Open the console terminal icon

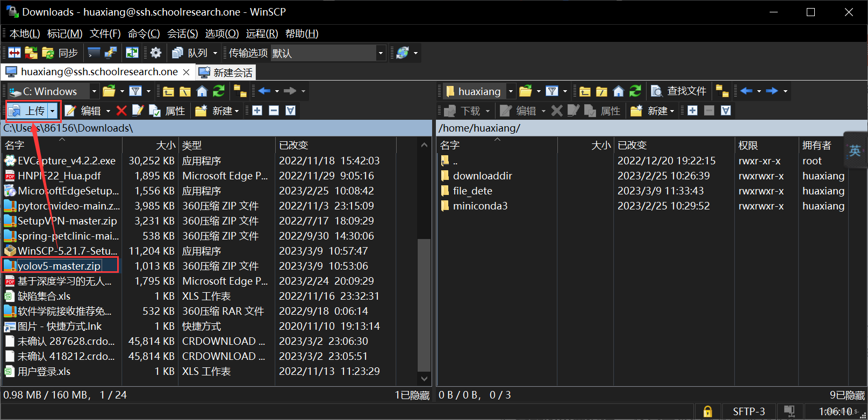tap(94, 53)
